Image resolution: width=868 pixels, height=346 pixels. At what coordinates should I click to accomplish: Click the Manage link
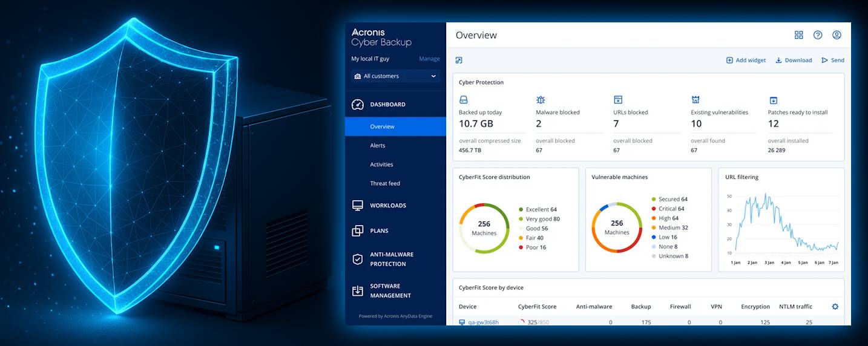[429, 59]
